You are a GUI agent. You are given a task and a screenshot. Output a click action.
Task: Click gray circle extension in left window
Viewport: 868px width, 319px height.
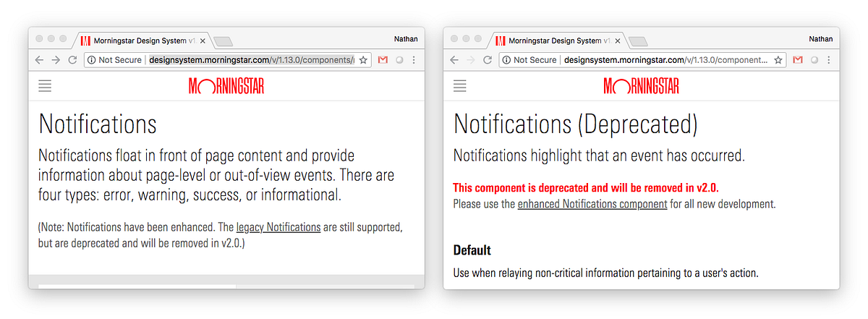coord(399,60)
